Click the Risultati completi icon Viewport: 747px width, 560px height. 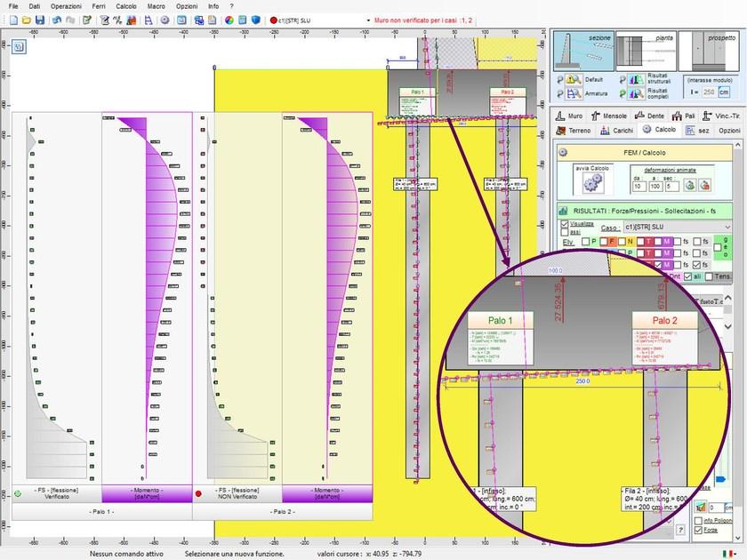tap(635, 92)
